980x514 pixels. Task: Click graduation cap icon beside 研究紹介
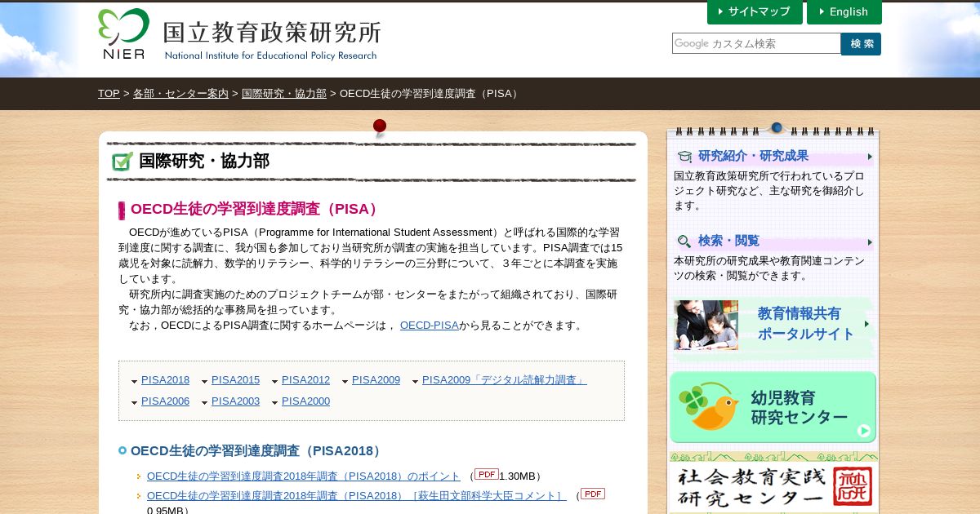[684, 157]
